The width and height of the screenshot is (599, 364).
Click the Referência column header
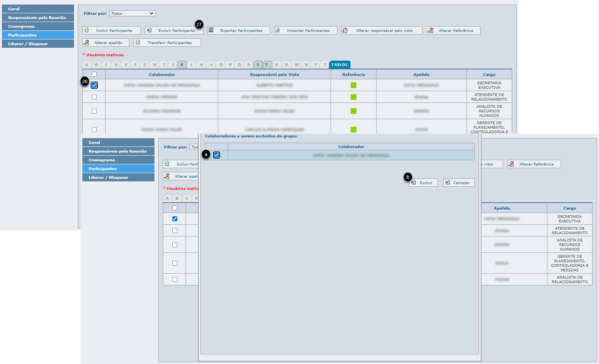coord(353,75)
